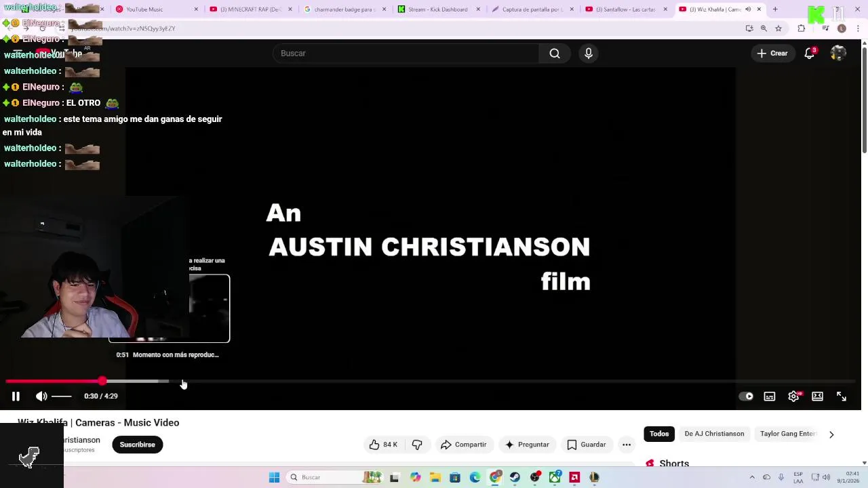Open Steam from the taskbar

pos(515,477)
